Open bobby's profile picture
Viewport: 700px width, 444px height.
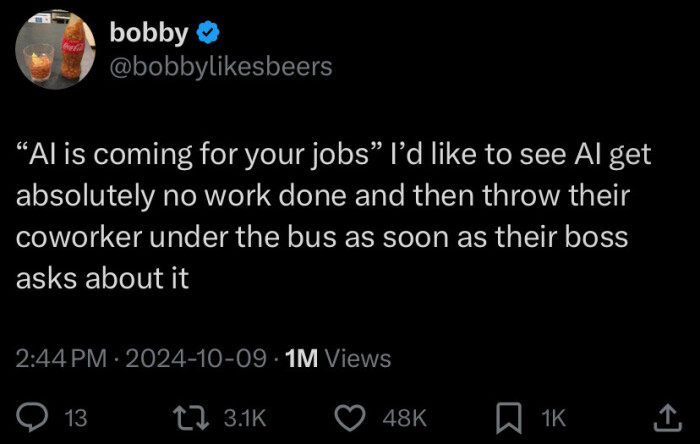(55, 54)
